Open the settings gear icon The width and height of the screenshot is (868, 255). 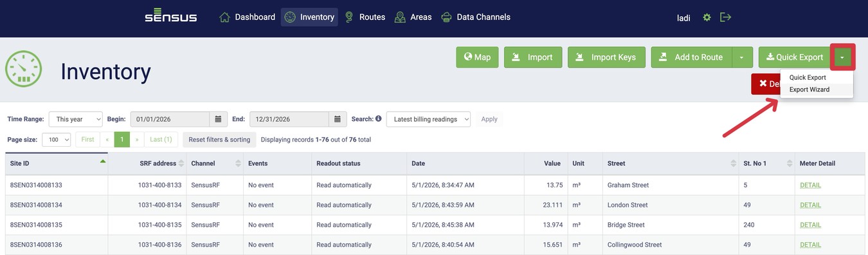(707, 17)
